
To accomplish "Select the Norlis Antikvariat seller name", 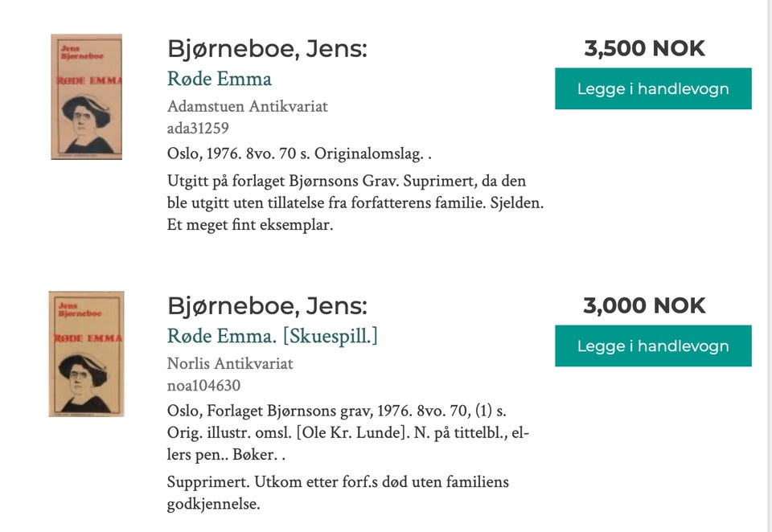I will click(x=231, y=363).
